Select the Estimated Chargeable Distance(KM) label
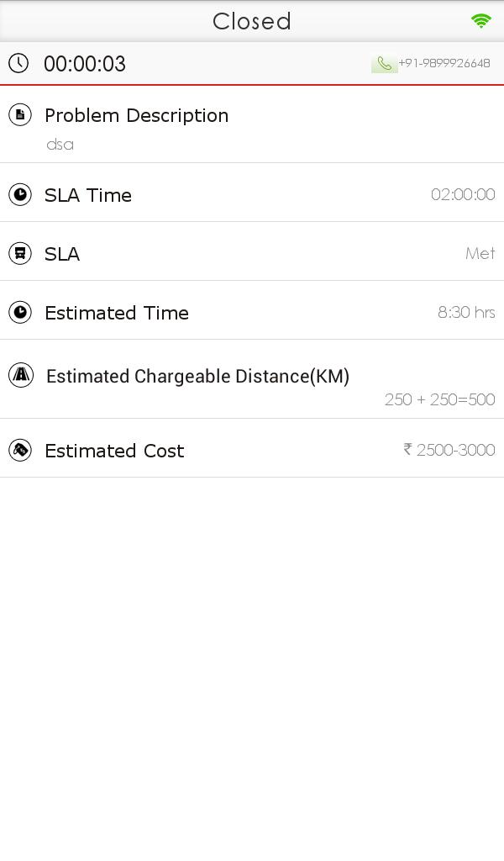Image resolution: width=504 pixels, height=861 pixels. [x=197, y=377]
